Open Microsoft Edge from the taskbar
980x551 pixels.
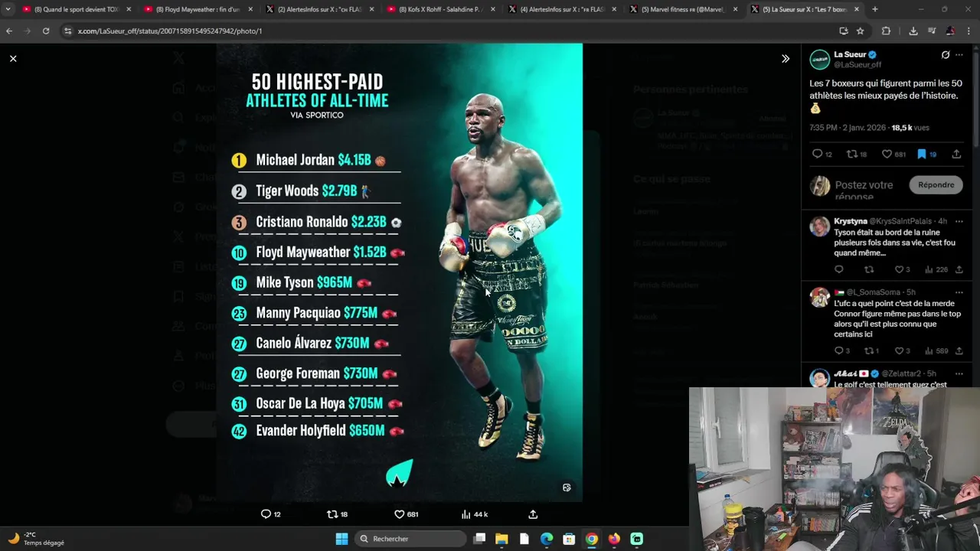coord(547,539)
